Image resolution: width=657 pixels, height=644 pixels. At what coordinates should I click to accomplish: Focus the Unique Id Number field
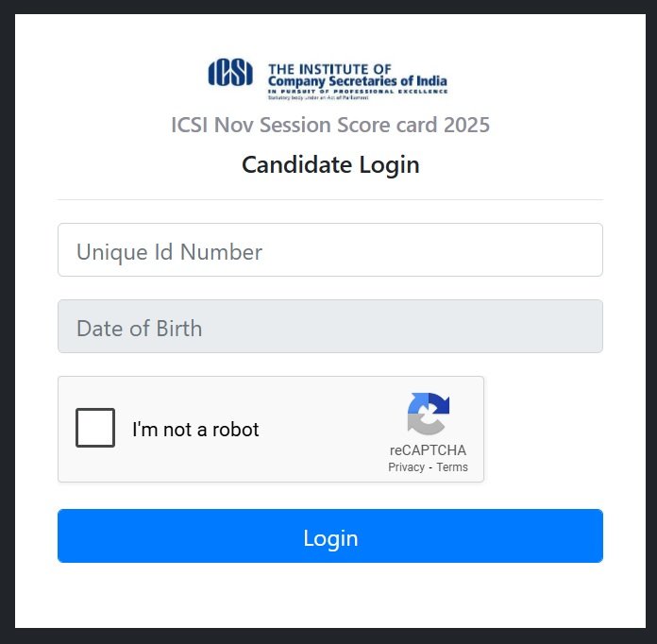coord(330,250)
